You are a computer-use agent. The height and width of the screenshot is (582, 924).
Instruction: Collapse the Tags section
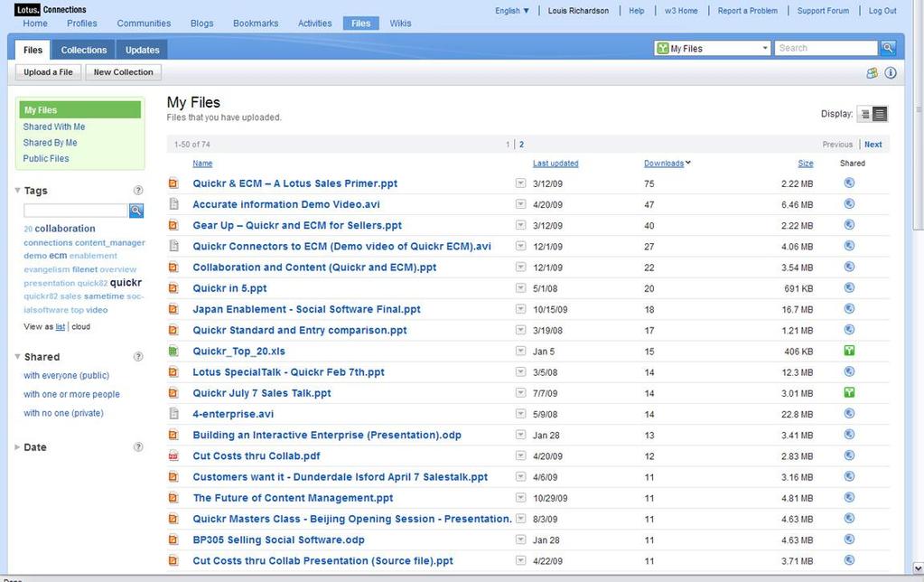point(18,191)
